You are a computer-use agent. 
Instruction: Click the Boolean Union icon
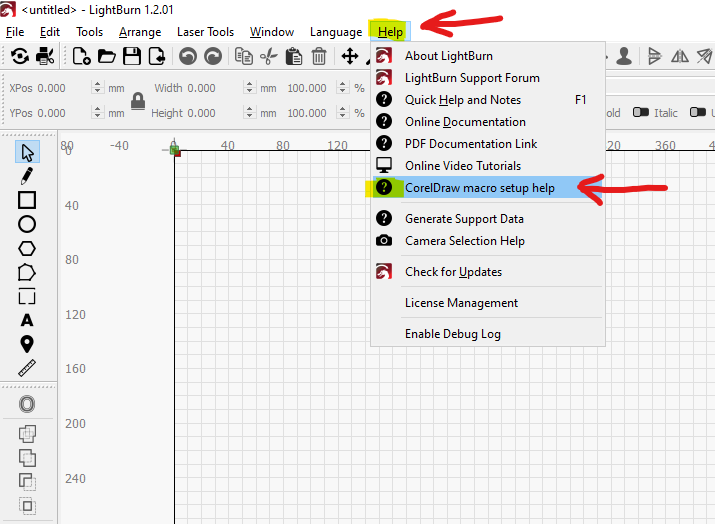[27, 458]
